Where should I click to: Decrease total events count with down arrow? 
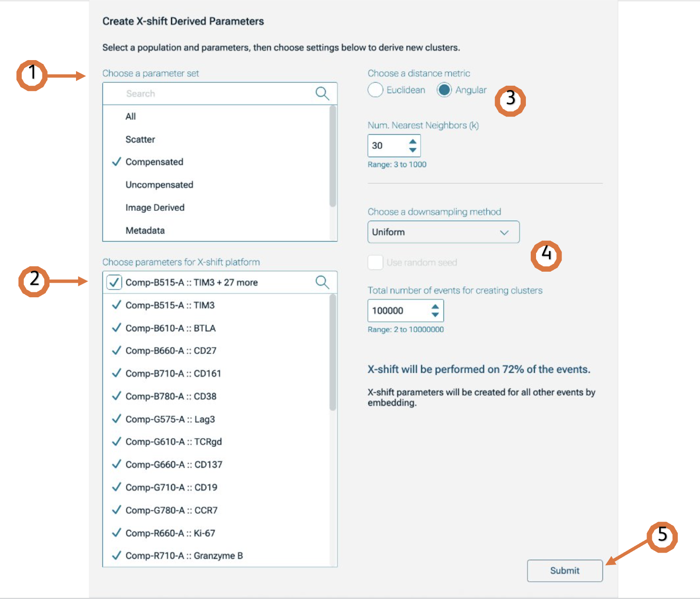tap(435, 315)
